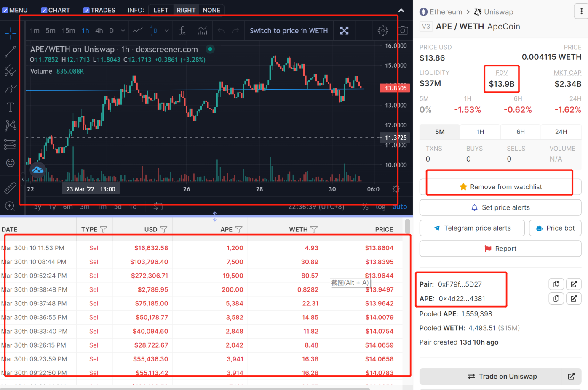Expand the chart style dropdown arrow

pos(167,30)
